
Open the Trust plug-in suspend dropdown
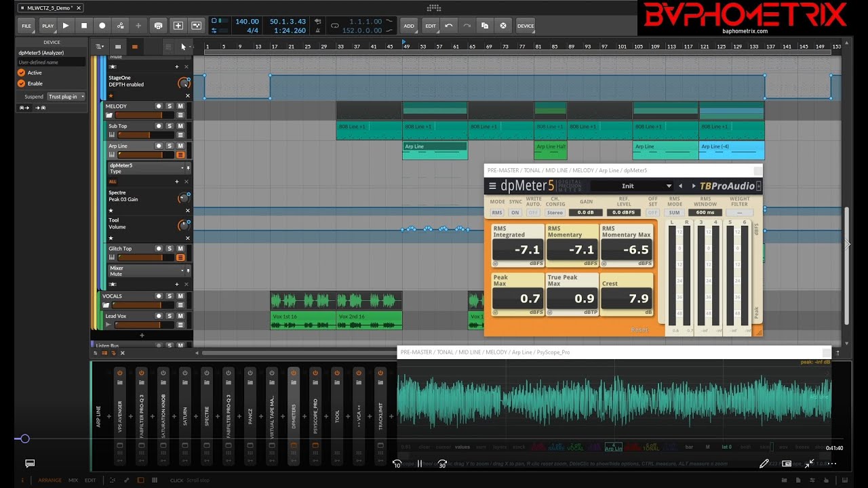coord(66,97)
